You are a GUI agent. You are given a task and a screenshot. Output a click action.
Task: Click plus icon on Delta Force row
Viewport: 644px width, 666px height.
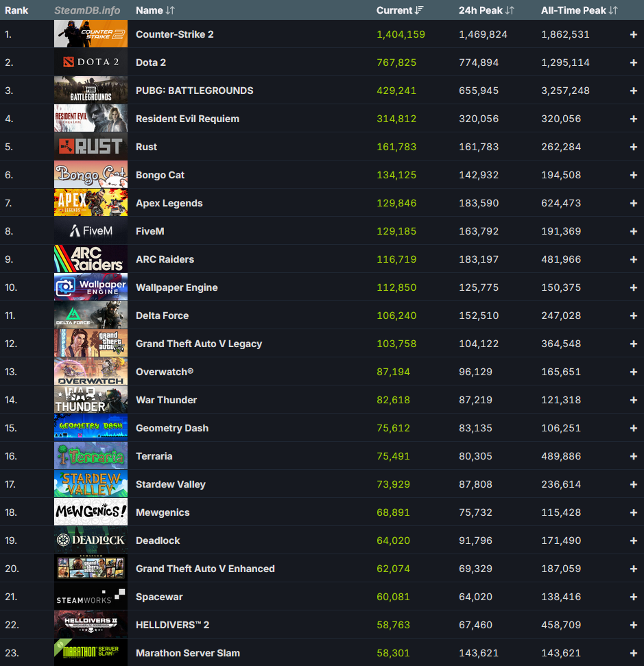tap(634, 316)
